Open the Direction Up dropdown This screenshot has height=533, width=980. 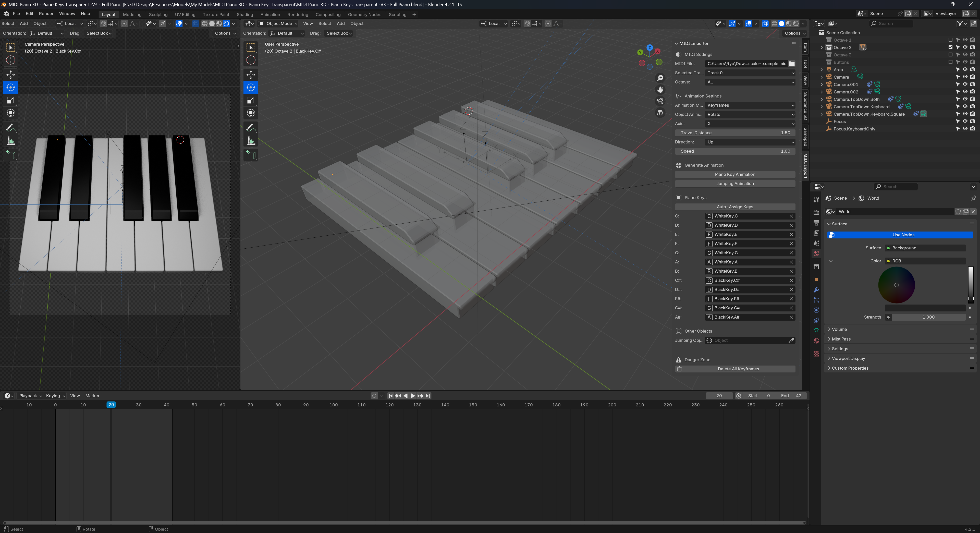[750, 142]
